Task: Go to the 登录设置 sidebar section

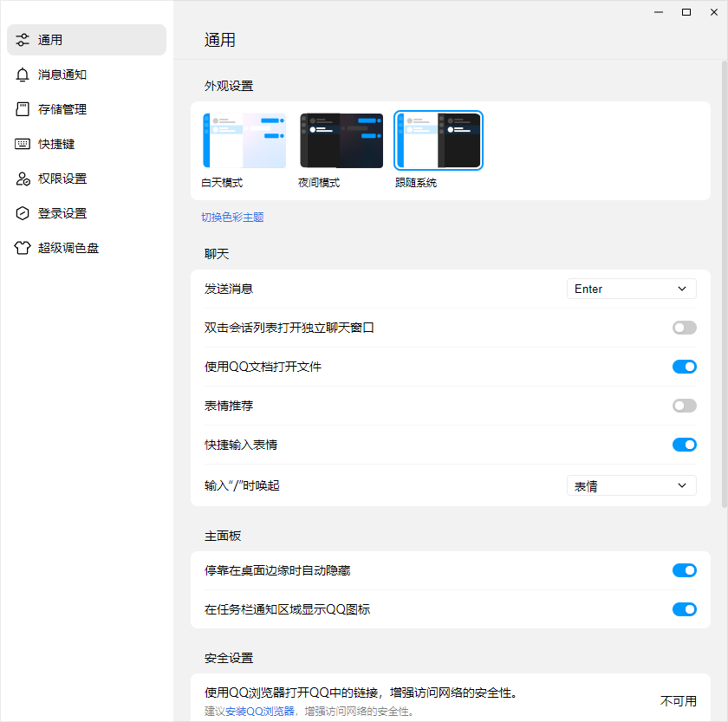Action: tap(87, 213)
